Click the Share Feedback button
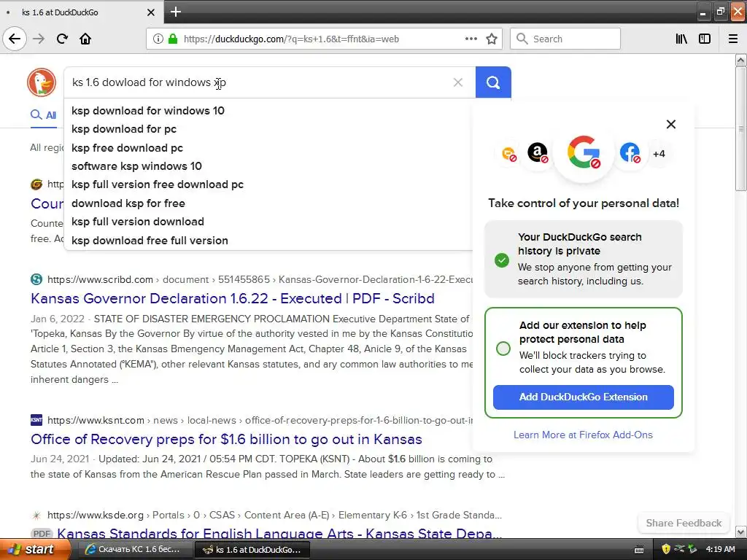 [684, 523]
